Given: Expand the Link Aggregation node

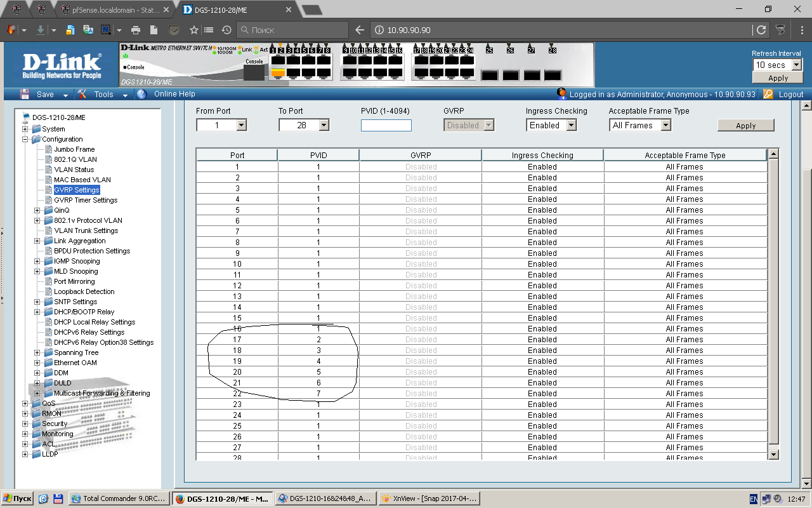Looking at the screenshot, I should point(37,241).
